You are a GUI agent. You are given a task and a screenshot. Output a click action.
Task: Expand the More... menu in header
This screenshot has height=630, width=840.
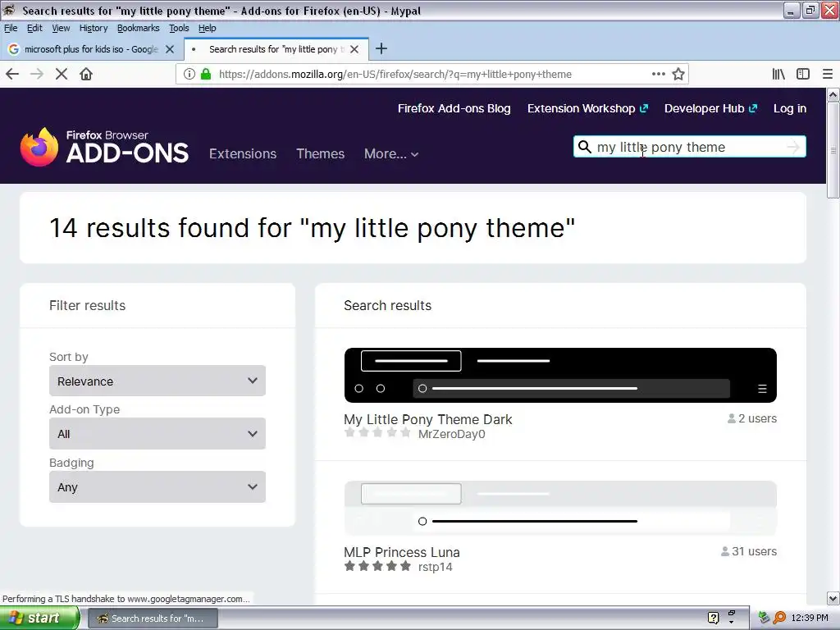391,153
